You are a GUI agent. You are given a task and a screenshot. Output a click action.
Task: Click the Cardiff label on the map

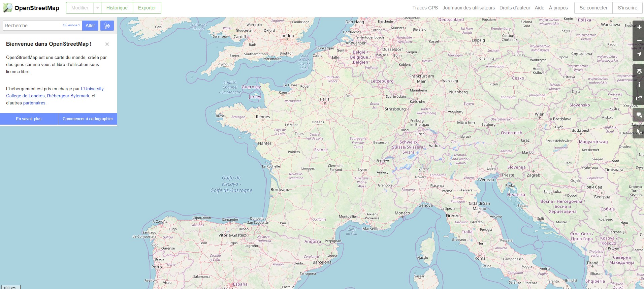tap(240, 37)
